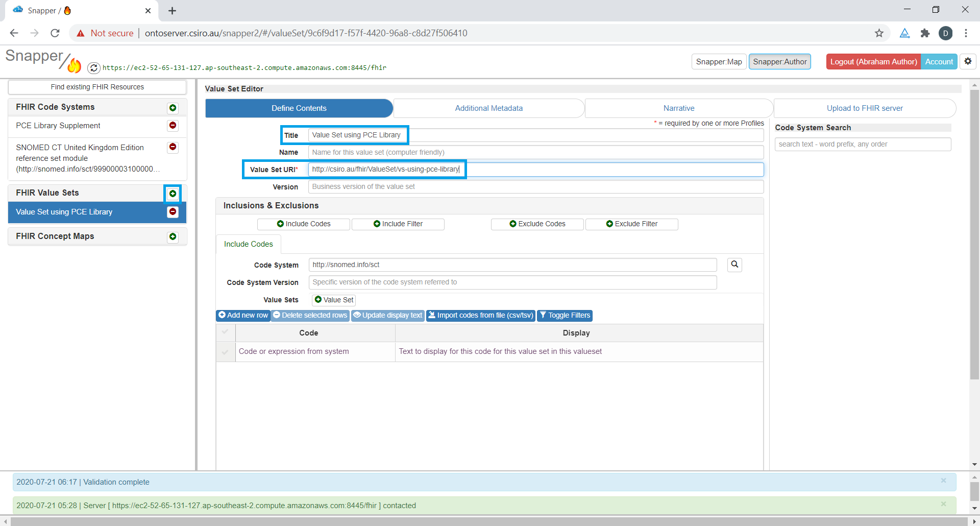
Task: Remove Value Set using PCE Library
Action: (173, 211)
